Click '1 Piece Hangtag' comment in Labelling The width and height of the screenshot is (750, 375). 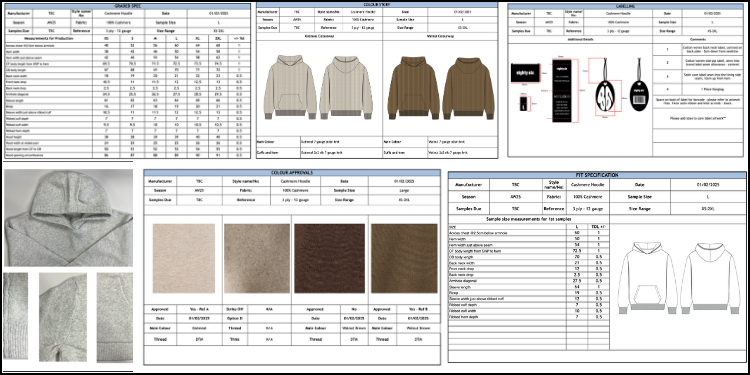(712, 89)
